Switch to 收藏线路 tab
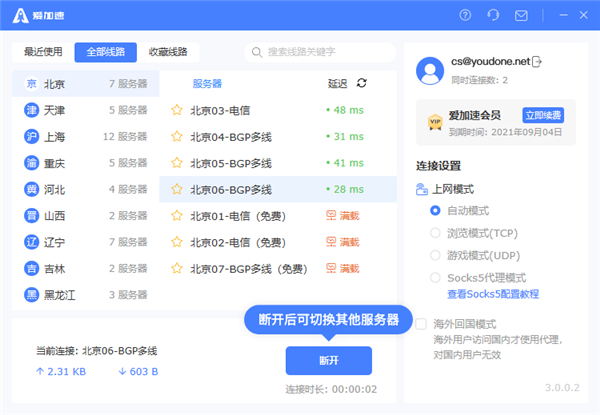600x415 pixels. 168,52
